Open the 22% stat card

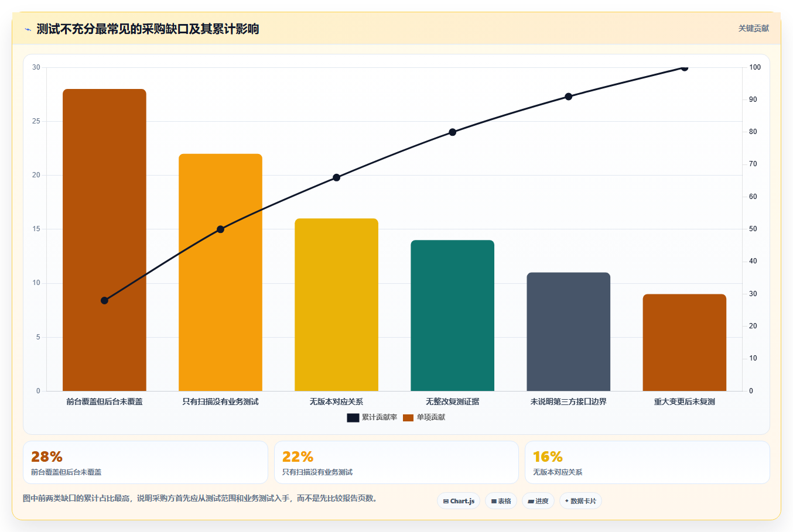(396, 462)
